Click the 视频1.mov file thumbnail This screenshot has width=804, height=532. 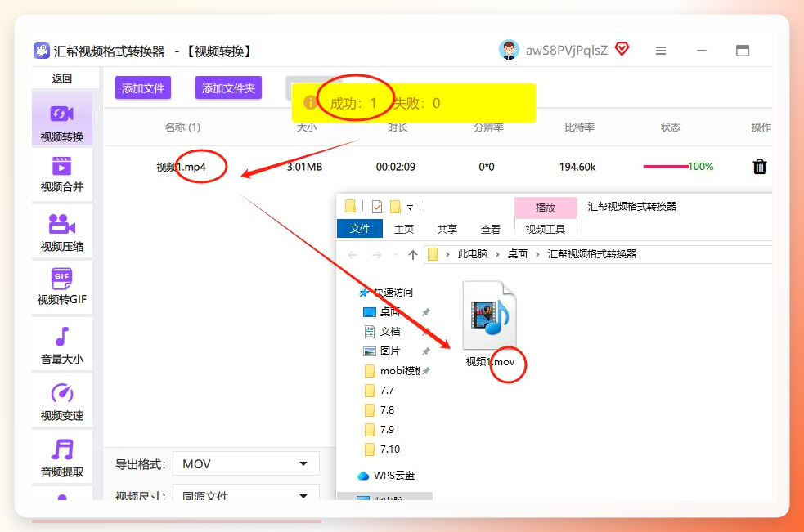coord(490,315)
